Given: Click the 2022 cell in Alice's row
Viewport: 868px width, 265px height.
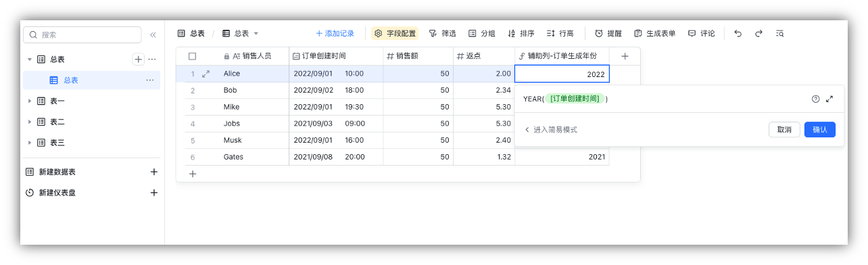Looking at the screenshot, I should tap(562, 74).
